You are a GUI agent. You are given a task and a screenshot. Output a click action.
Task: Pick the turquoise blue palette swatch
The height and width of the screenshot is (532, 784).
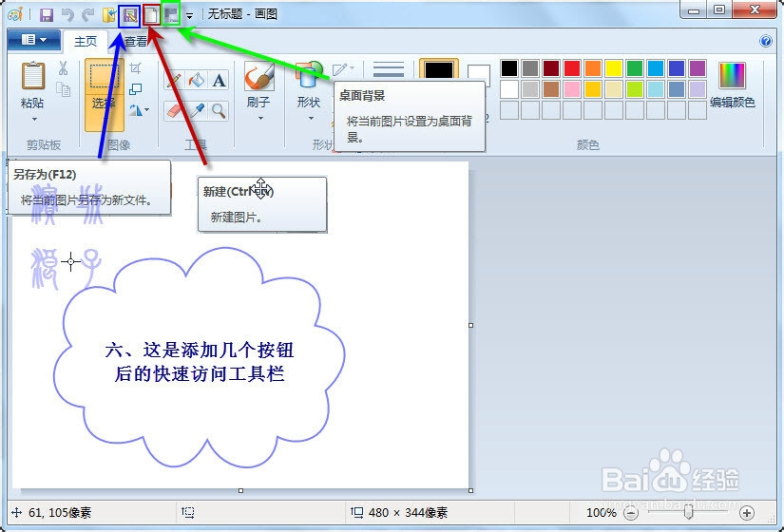656,68
